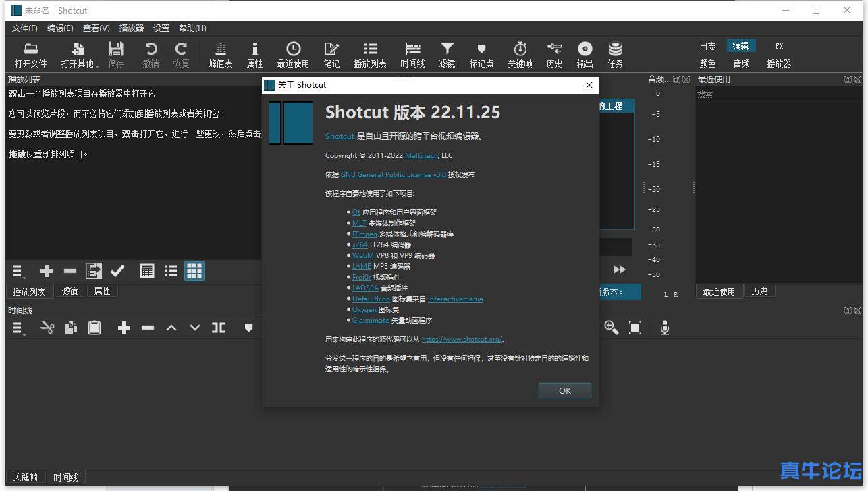Switch playlist to icon grid view
The height and width of the screenshot is (491, 868).
pyautogui.click(x=194, y=271)
